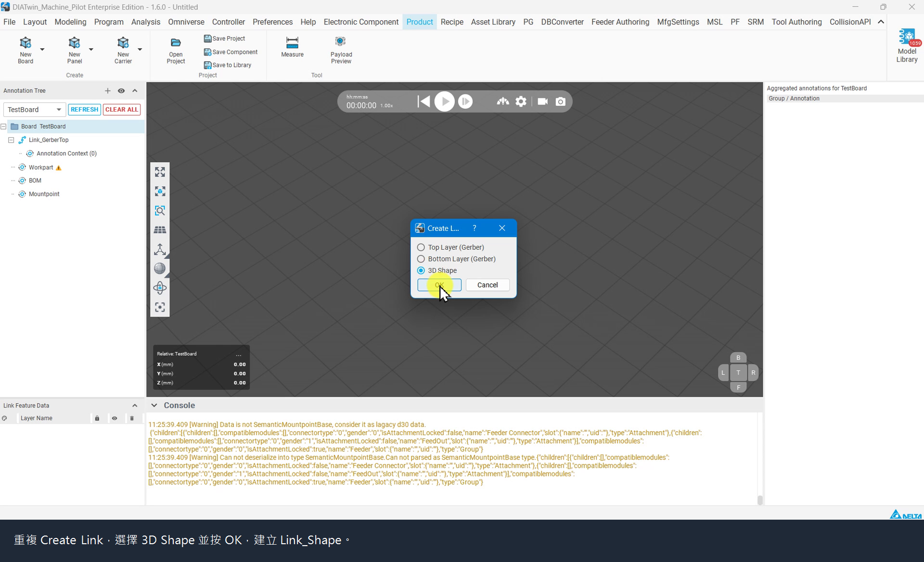Select Annotation Context (0) item

point(66,153)
